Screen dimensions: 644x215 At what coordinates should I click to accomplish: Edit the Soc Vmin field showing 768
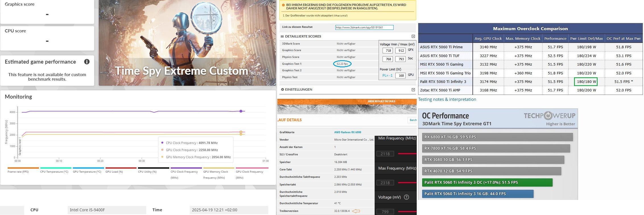[387, 59]
